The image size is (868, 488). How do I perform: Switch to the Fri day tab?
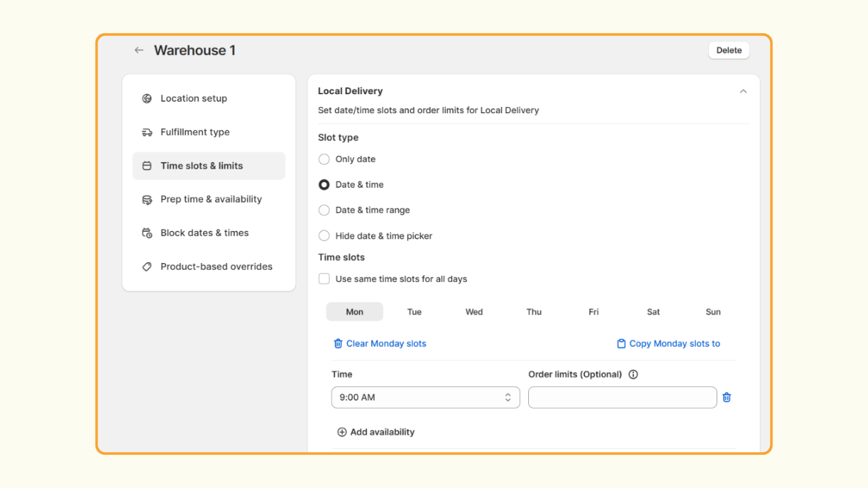593,312
